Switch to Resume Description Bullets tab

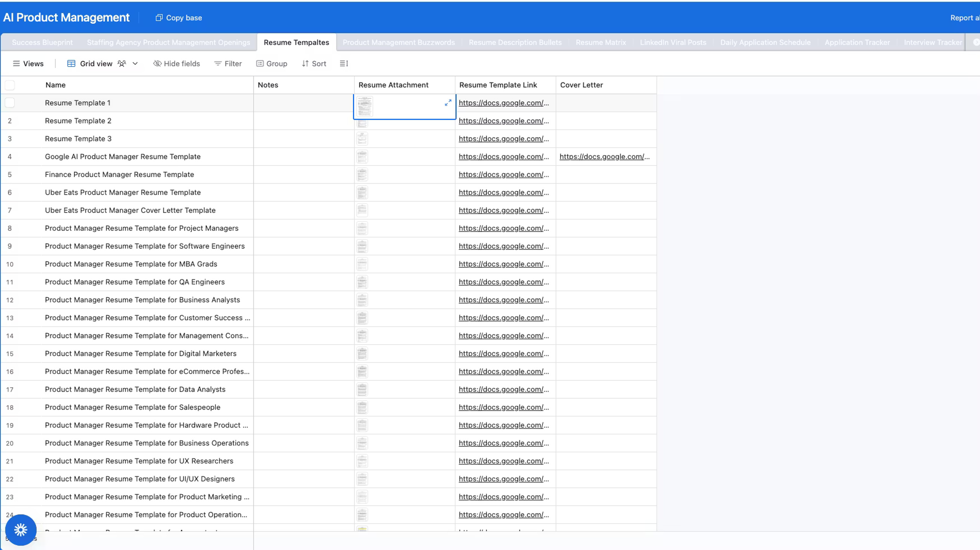tap(515, 42)
